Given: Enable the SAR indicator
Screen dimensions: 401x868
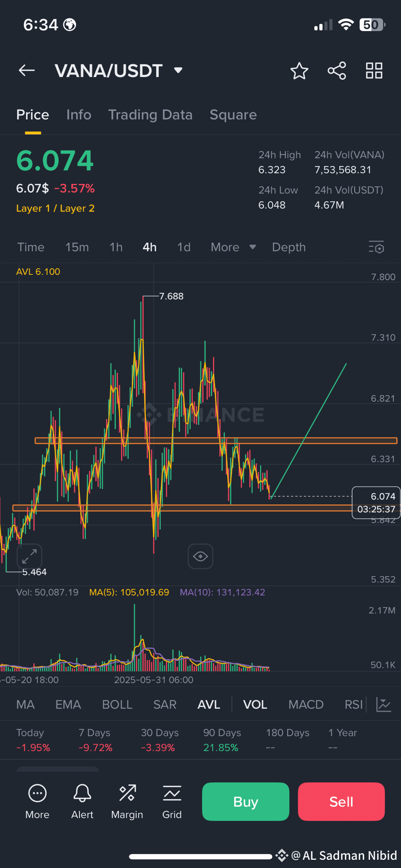Looking at the screenshot, I should (x=165, y=704).
